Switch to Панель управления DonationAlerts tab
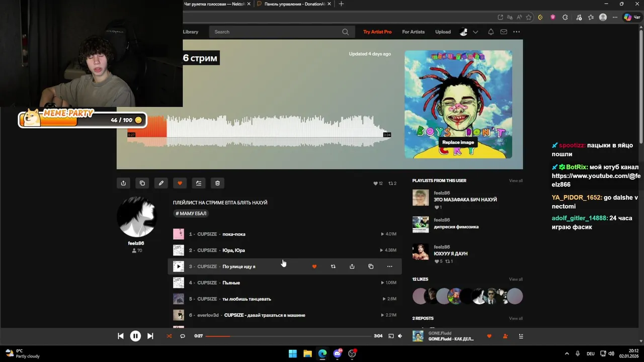Viewport: 644px width, 362px height. (293, 4)
